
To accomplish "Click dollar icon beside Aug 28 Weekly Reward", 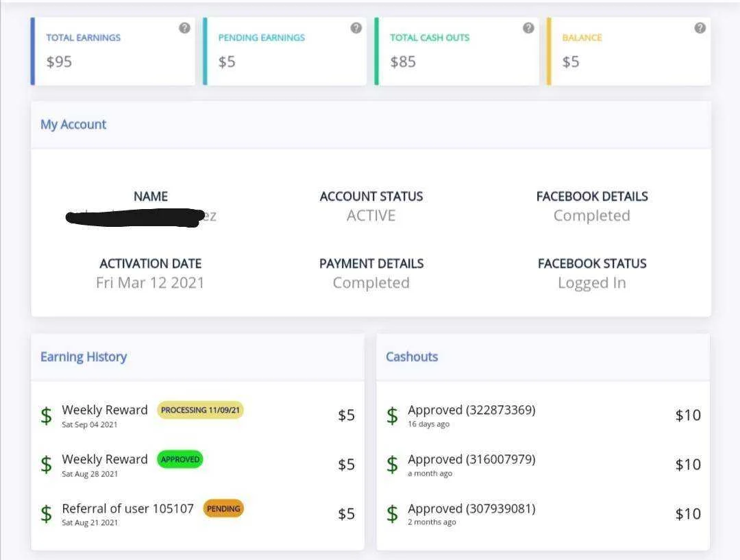I will click(x=47, y=465).
